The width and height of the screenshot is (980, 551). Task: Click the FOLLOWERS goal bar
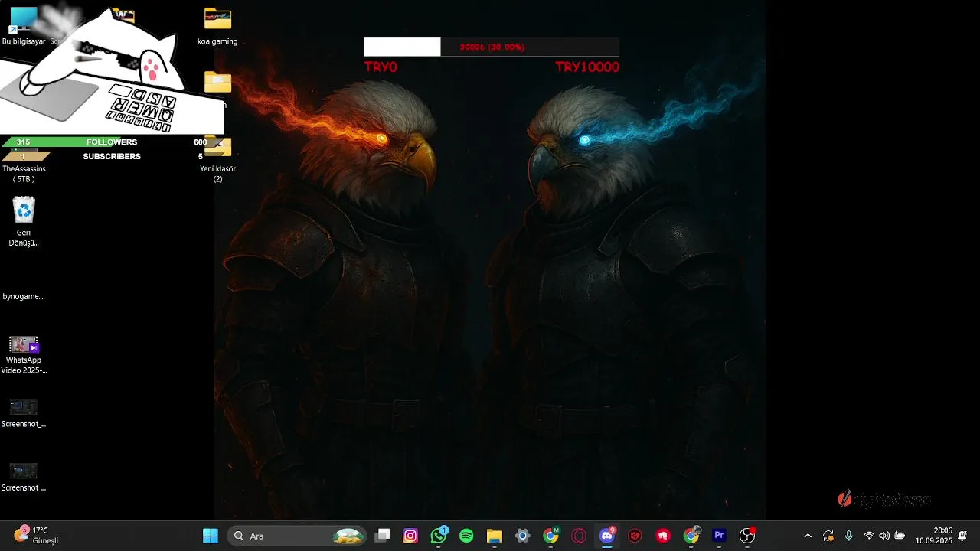[112, 142]
